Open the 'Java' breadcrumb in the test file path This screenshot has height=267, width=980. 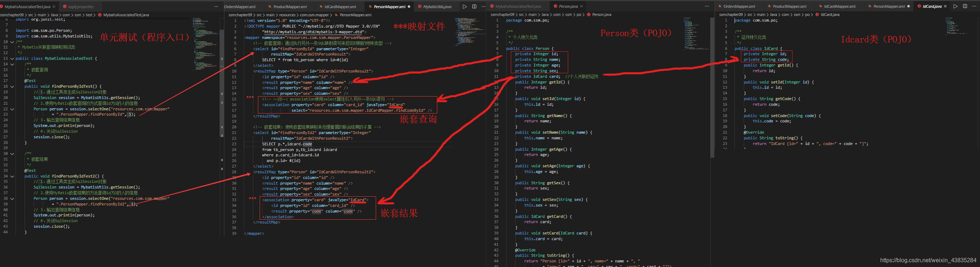point(54,15)
